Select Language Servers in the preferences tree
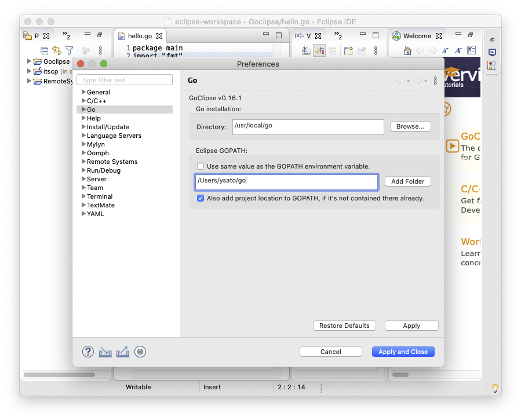This screenshot has height=420, width=521. click(114, 136)
